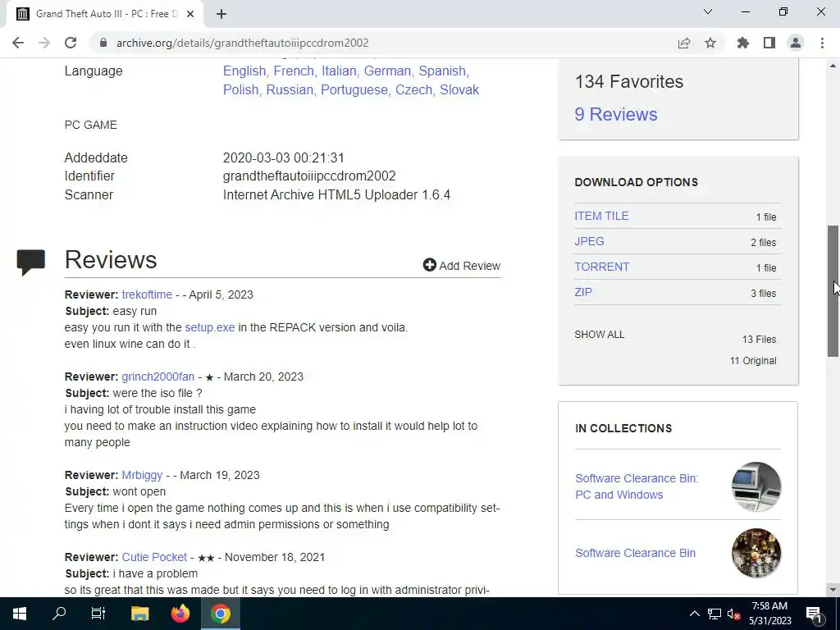This screenshot has height=630, width=840.
Task: Open the clock showing 7:58 AM
Action: [x=769, y=614]
